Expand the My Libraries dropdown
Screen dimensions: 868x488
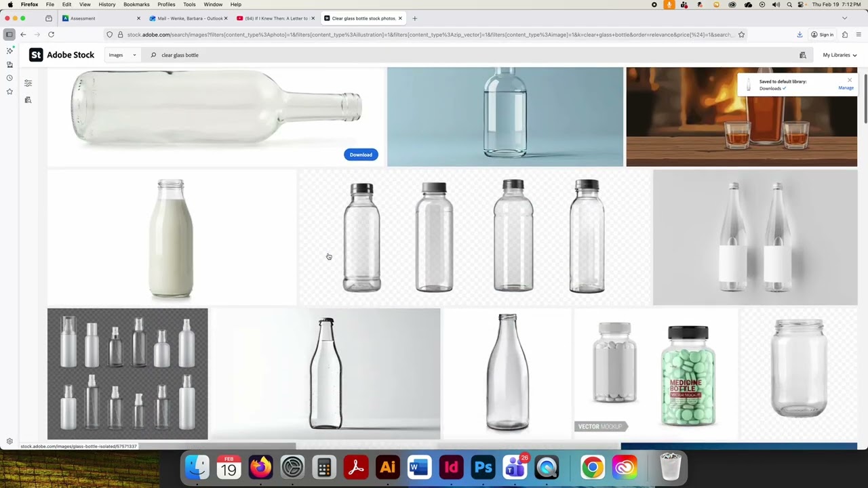pos(840,55)
